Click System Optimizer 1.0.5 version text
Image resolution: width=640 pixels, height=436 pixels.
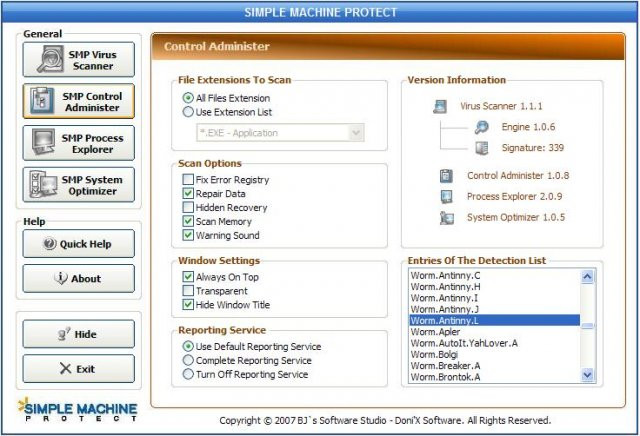point(516,218)
